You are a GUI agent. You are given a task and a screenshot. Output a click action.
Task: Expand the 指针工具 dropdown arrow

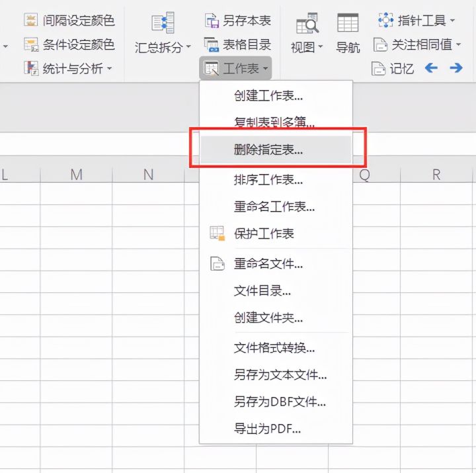tap(452, 21)
